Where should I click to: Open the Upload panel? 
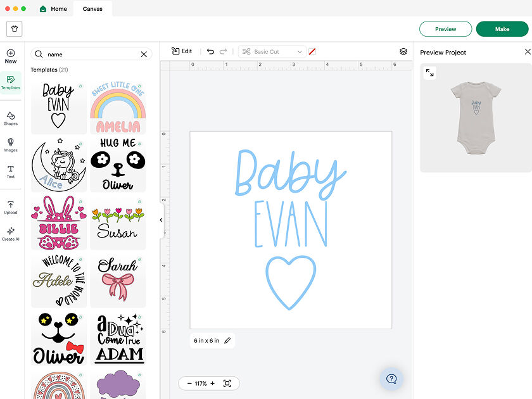(x=11, y=208)
